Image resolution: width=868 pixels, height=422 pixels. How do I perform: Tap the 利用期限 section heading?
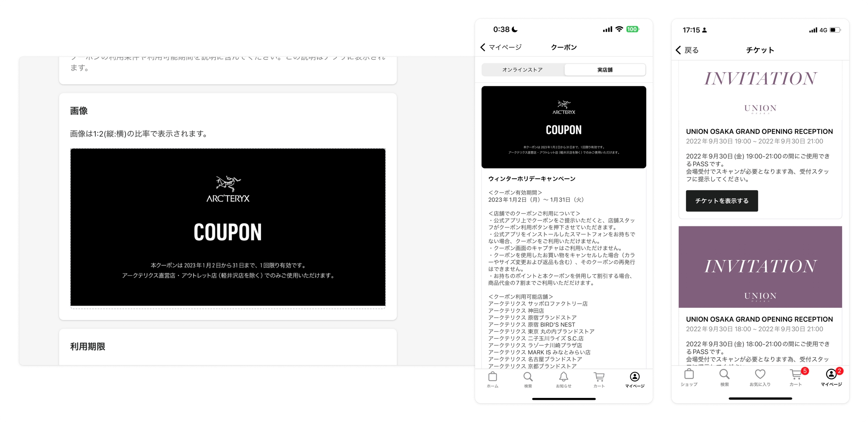87,346
